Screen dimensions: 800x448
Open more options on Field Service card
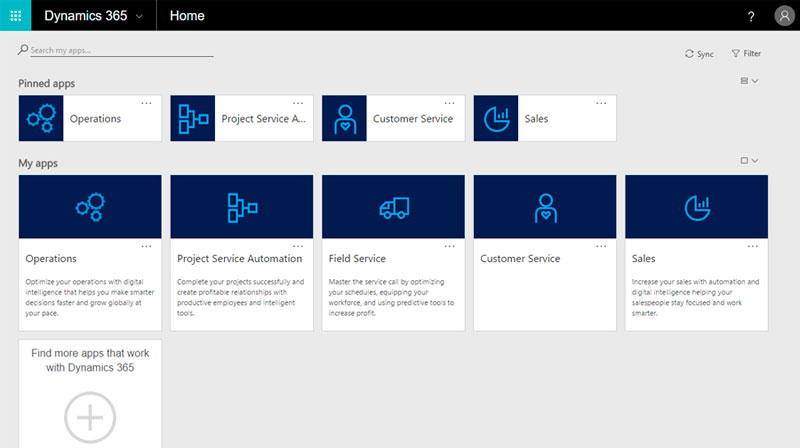pyautogui.click(x=449, y=246)
